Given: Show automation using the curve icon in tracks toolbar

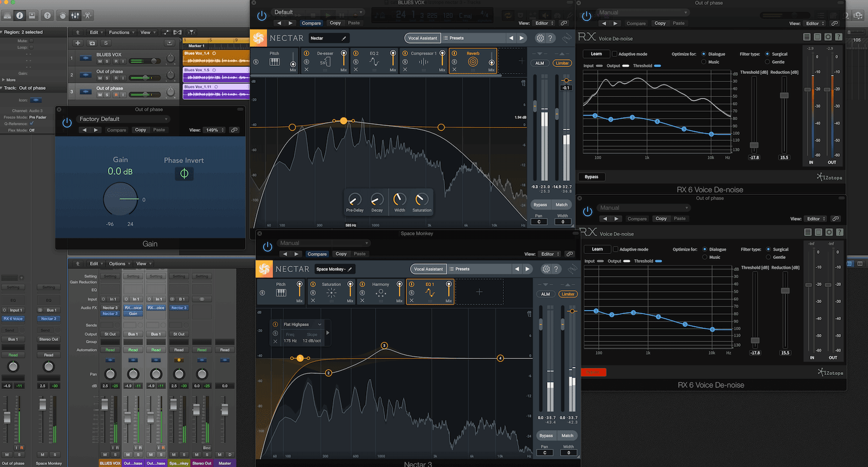Looking at the screenshot, I should (165, 32).
